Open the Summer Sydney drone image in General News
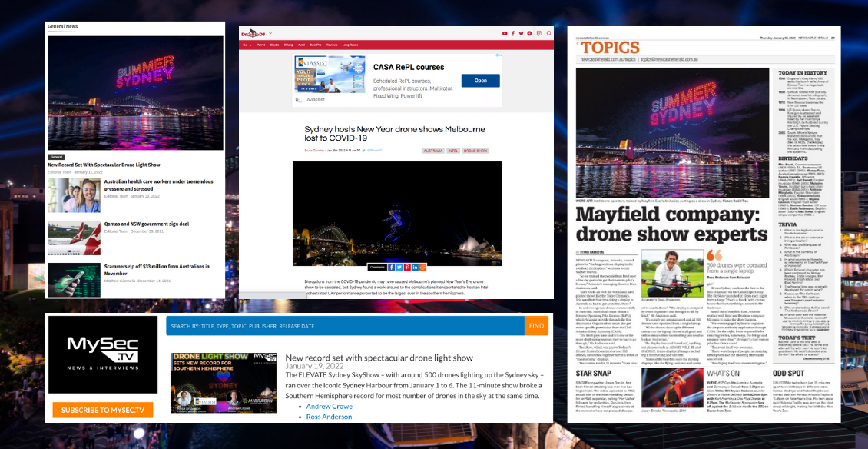This screenshot has width=868, height=449. point(136,93)
